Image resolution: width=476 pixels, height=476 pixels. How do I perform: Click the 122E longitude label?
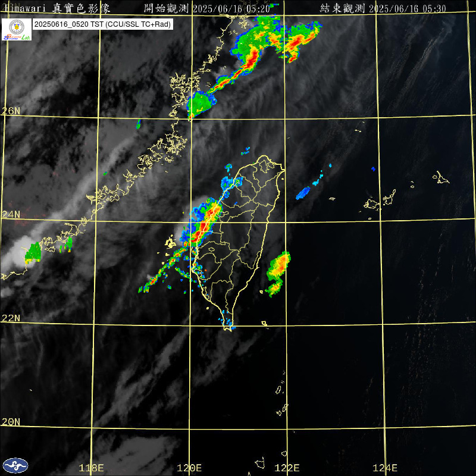287,468
